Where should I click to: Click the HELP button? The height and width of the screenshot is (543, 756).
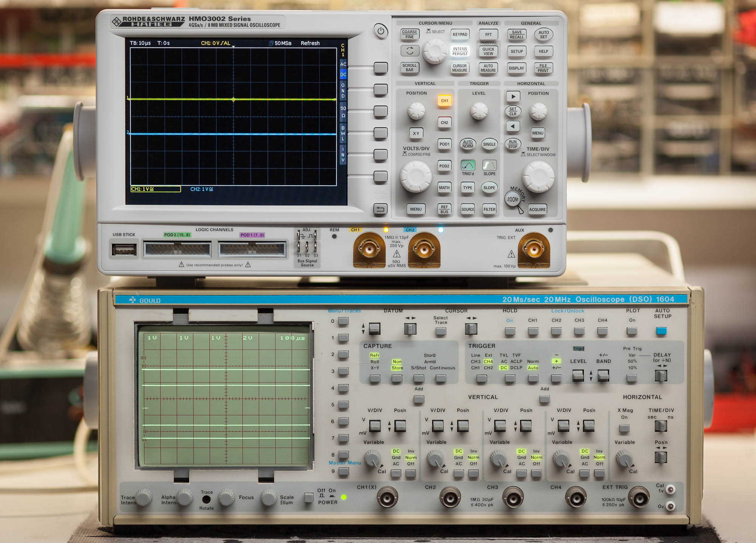point(543,51)
